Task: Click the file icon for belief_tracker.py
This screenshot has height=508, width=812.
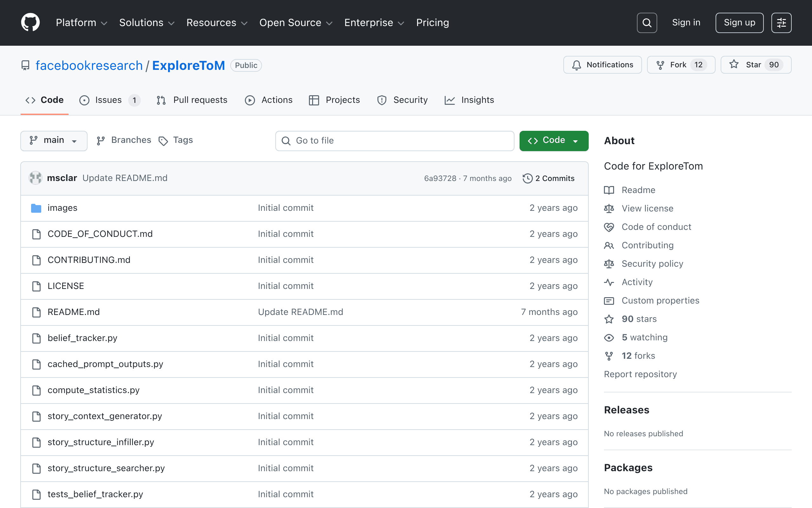Action: [x=36, y=338]
